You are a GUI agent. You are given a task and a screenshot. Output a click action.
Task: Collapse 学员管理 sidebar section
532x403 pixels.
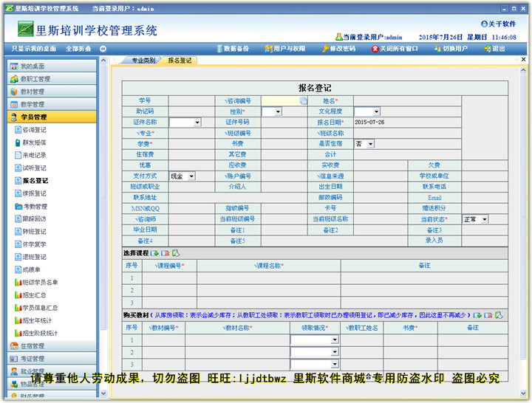[52, 117]
